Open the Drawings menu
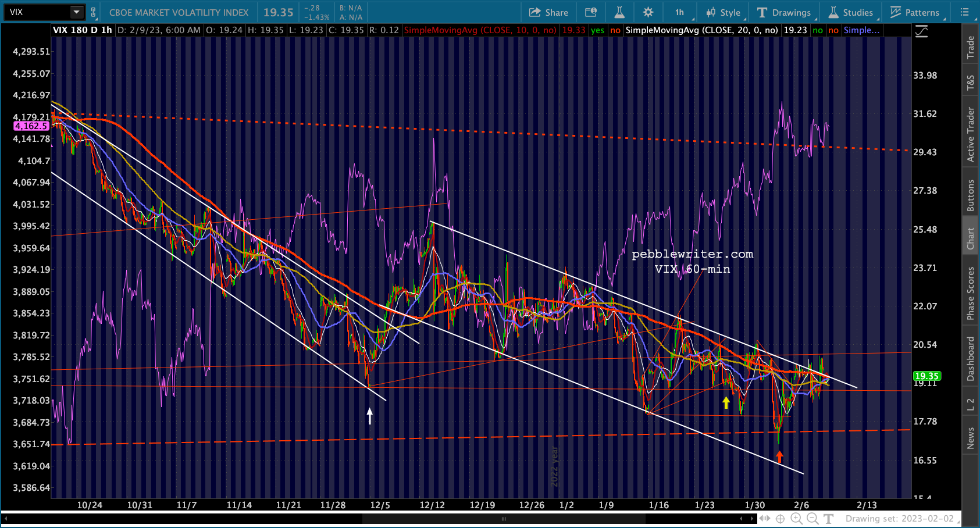The width and height of the screenshot is (980, 528). click(784, 12)
